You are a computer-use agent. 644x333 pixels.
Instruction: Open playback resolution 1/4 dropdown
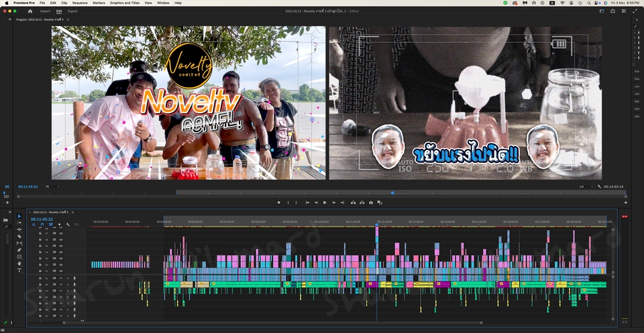pyautogui.click(x=586, y=186)
